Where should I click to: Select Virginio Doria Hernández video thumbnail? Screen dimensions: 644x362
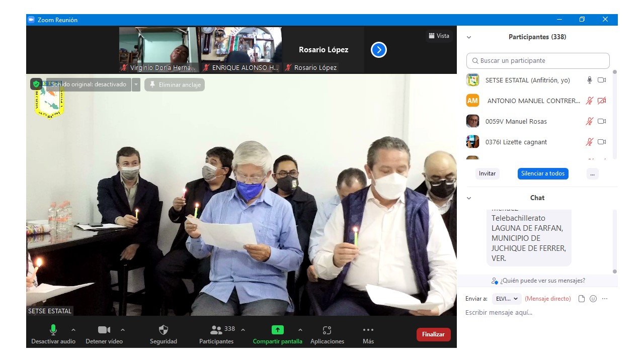159,50
